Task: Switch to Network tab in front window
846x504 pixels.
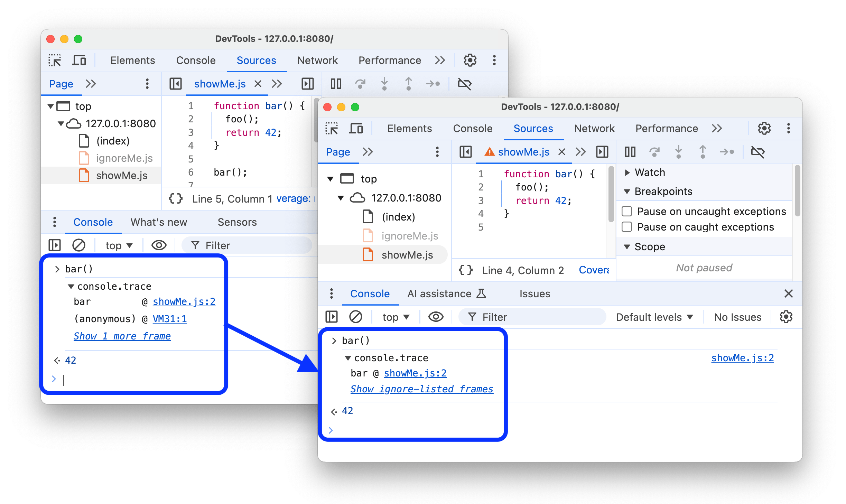Action: click(x=594, y=129)
